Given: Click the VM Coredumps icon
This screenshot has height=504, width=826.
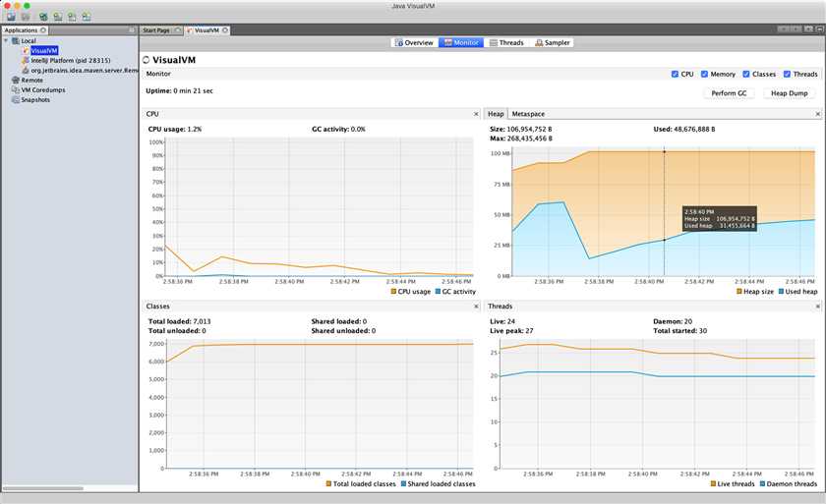Looking at the screenshot, I should 16,90.
